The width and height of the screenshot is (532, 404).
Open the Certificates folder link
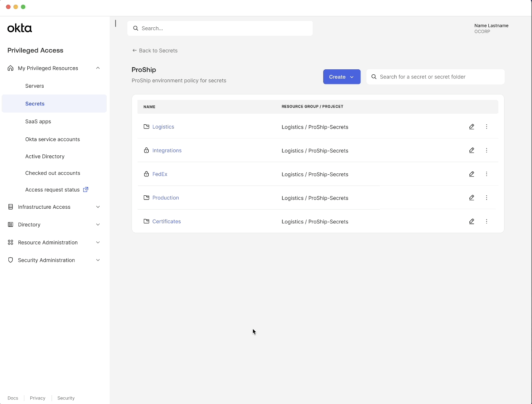pos(166,221)
